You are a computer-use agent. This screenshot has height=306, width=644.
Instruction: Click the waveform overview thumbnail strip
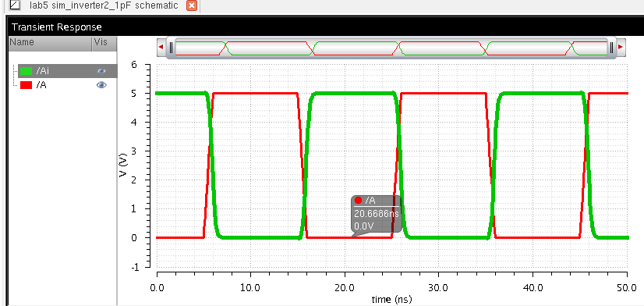(x=391, y=48)
